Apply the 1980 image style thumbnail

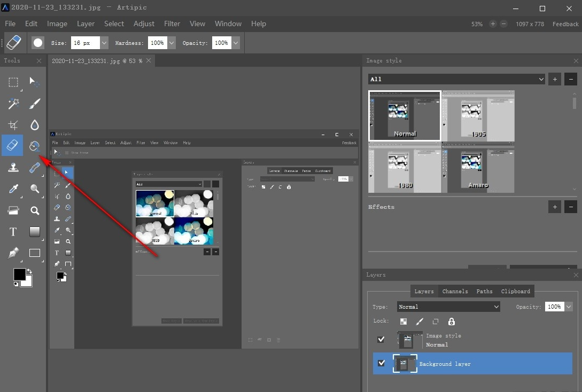tap(405, 168)
